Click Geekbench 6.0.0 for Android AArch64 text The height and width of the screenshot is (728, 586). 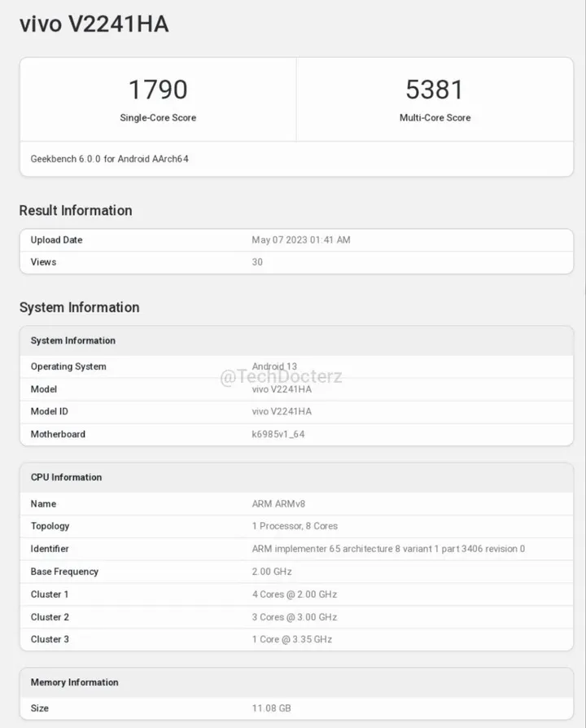(x=110, y=159)
